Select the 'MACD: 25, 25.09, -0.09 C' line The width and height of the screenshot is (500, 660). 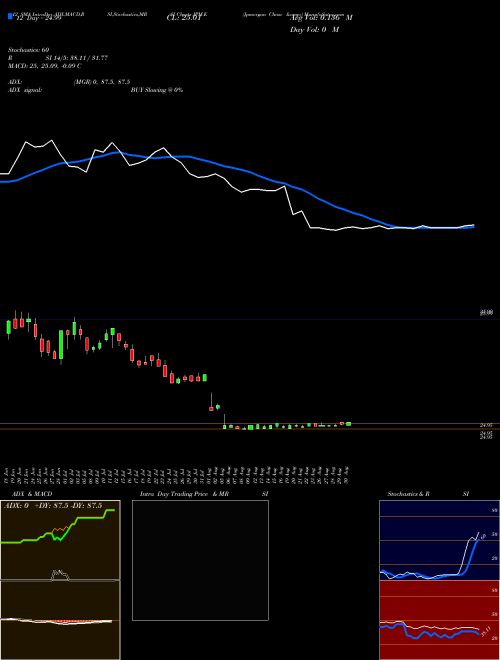tap(45, 66)
